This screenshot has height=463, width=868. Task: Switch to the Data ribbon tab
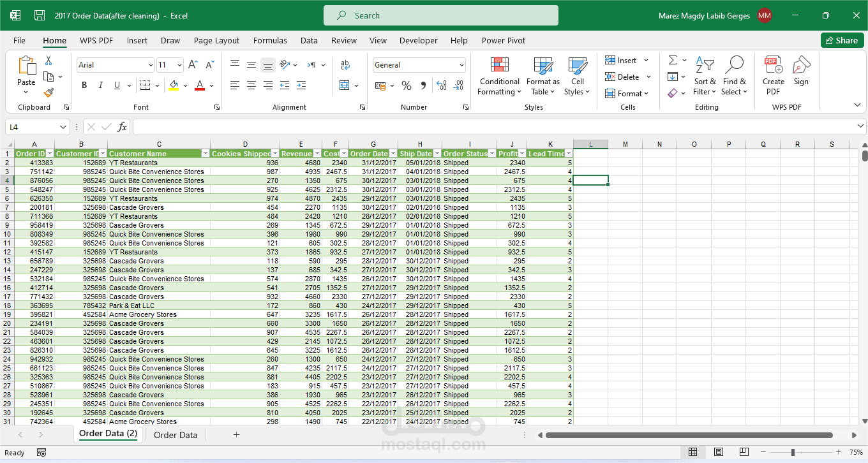point(309,40)
